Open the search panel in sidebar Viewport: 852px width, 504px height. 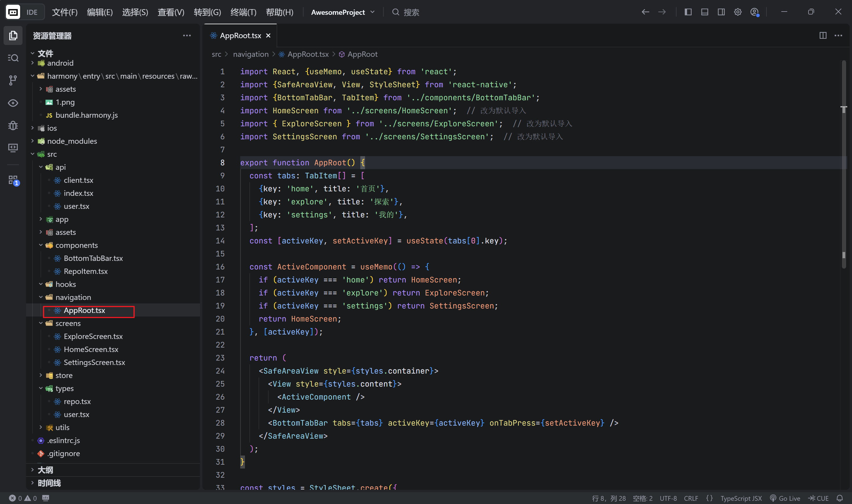(x=13, y=58)
